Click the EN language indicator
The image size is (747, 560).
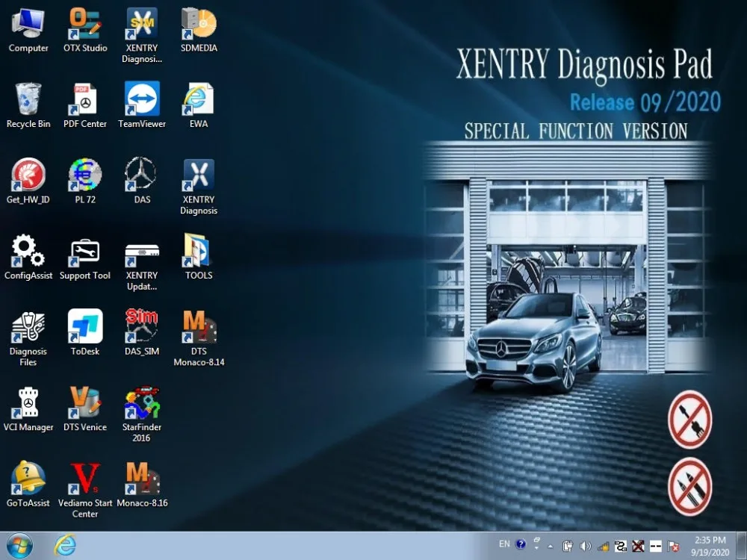coord(504,544)
